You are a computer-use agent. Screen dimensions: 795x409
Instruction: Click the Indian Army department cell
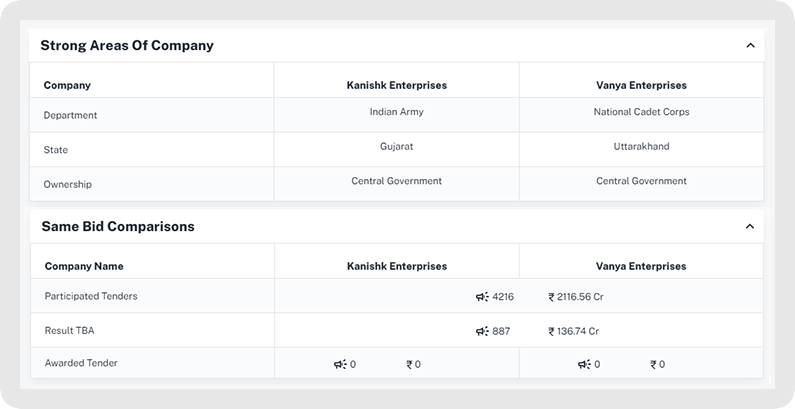396,112
